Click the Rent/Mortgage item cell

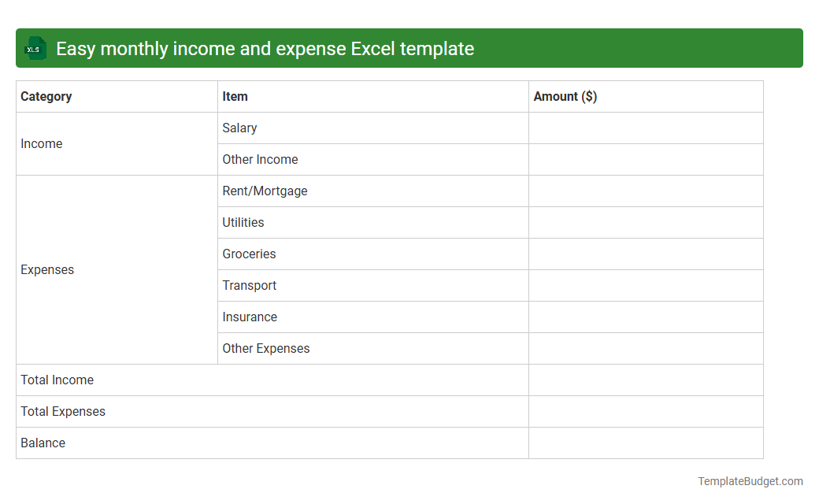coord(265,191)
